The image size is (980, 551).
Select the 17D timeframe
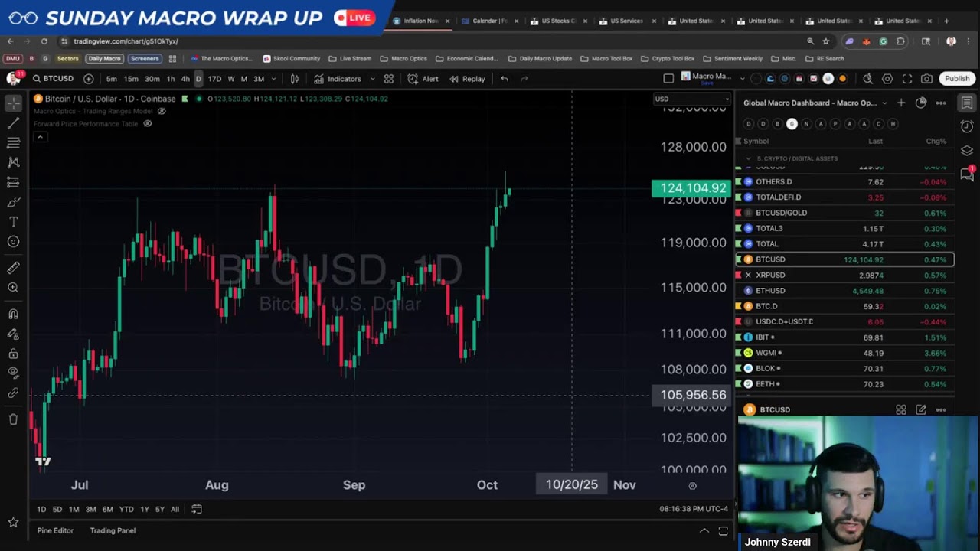214,79
